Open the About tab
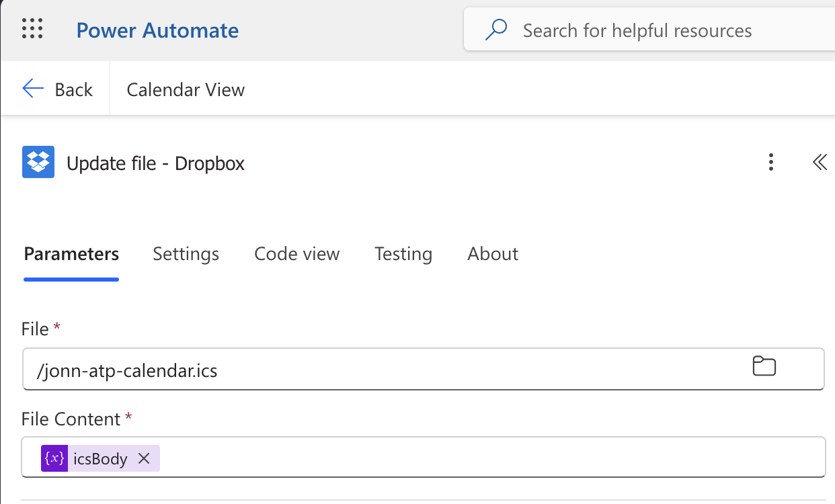This screenshot has width=835, height=504. [493, 254]
